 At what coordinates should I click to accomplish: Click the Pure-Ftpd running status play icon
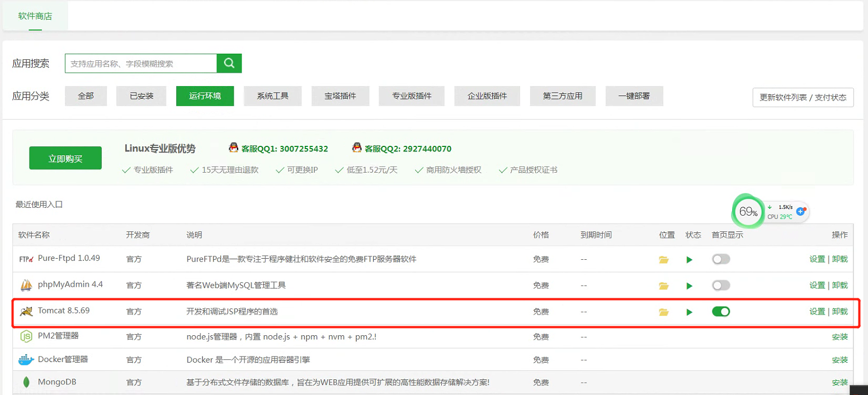click(690, 260)
